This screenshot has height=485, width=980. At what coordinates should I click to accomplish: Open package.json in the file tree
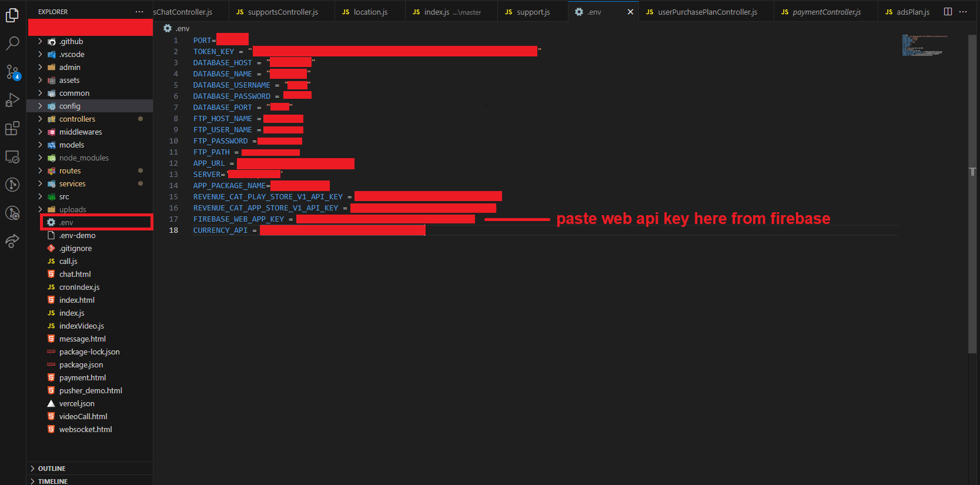(81, 364)
